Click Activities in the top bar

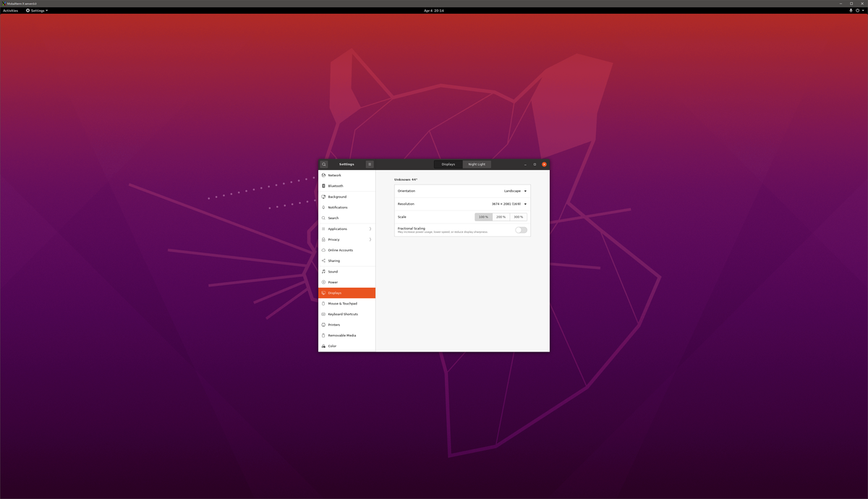tap(9, 10)
